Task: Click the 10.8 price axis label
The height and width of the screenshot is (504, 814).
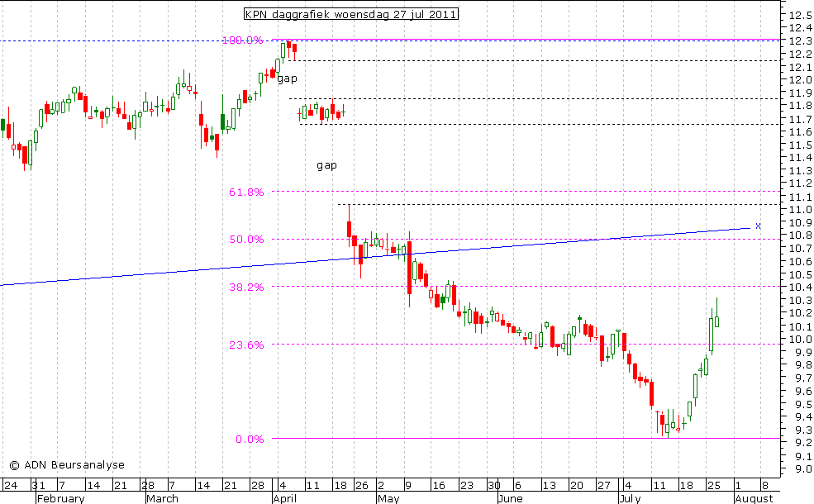Action: pyautogui.click(x=801, y=235)
